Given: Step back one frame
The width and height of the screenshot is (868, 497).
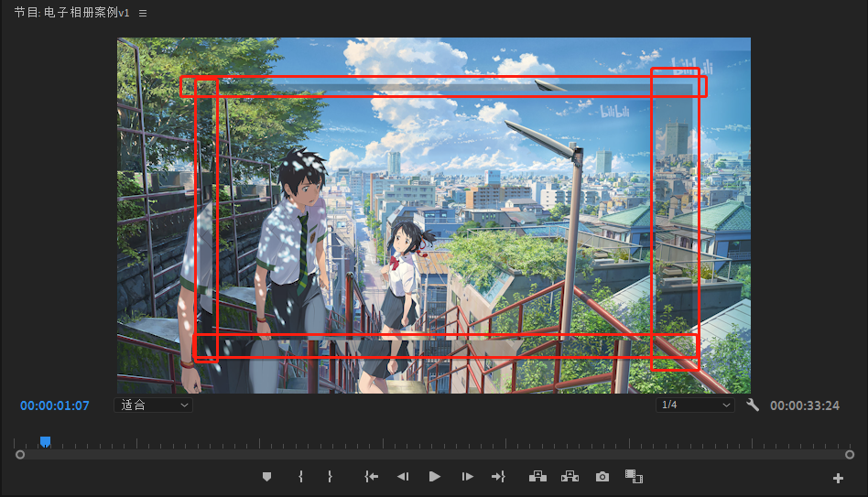Looking at the screenshot, I should tap(403, 477).
